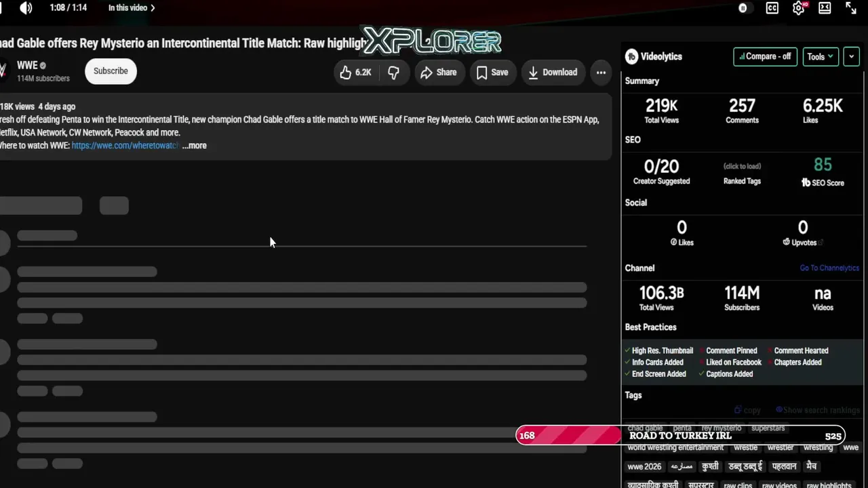Open the 'In this video' chapters
The width and height of the screenshot is (868, 488).
(x=132, y=8)
